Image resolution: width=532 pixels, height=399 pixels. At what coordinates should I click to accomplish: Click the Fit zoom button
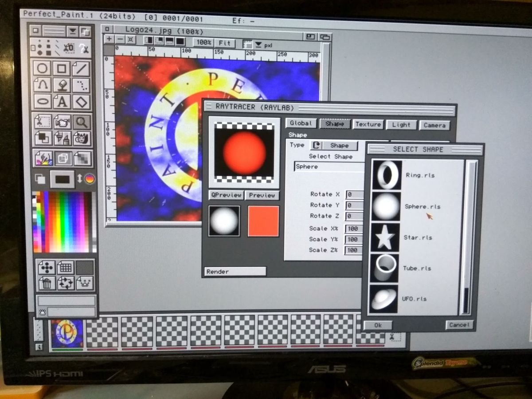click(225, 43)
